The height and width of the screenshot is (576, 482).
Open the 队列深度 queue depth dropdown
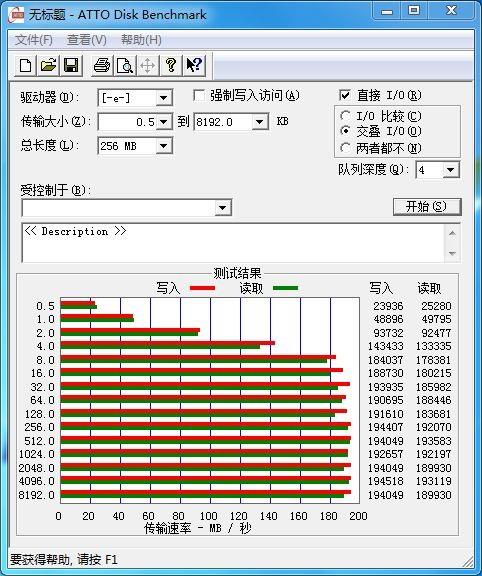[450, 170]
